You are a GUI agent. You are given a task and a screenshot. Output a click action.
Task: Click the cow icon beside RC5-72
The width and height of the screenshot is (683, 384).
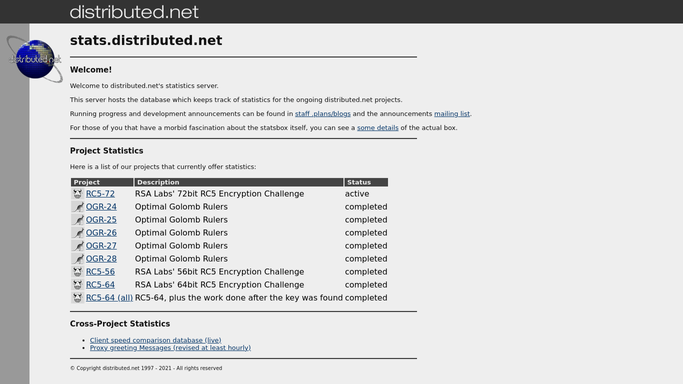click(78, 194)
